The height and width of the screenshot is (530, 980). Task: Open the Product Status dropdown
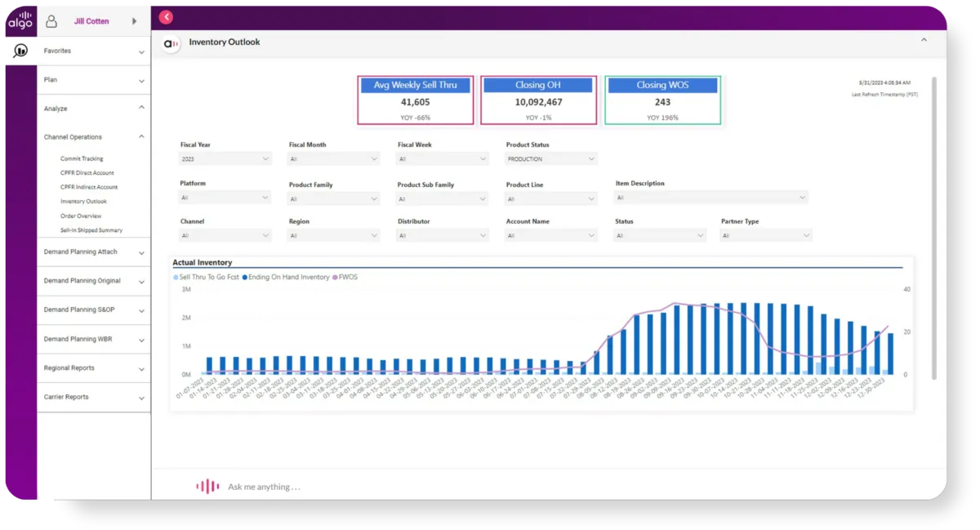[551, 159]
